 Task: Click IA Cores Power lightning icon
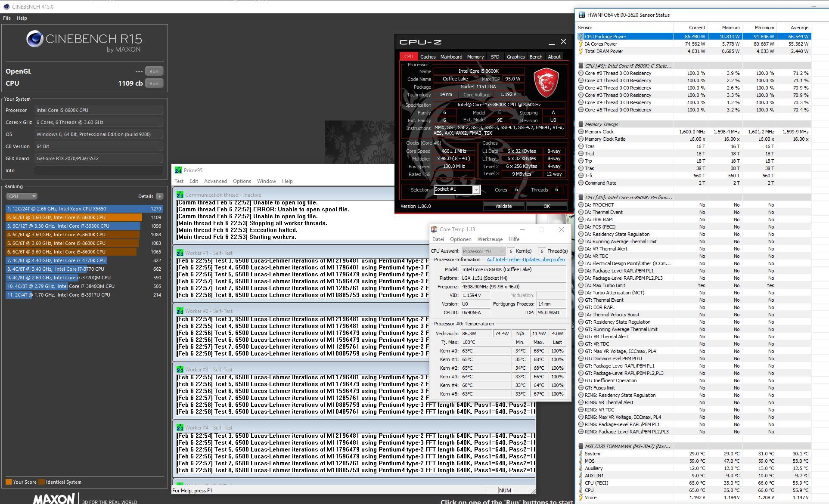(x=581, y=44)
